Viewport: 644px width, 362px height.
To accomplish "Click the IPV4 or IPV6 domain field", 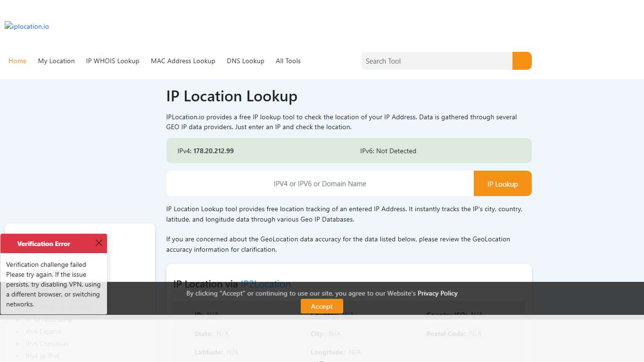I will (x=320, y=183).
